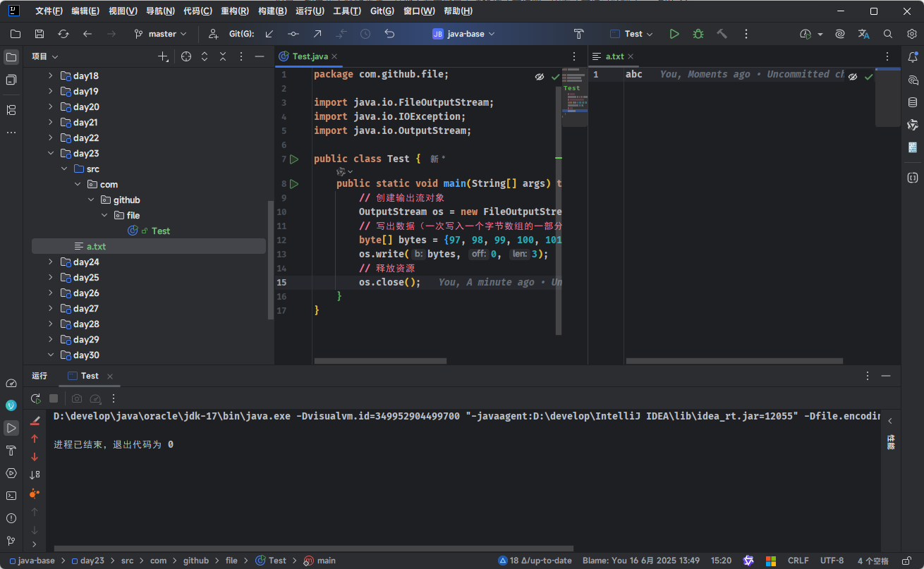Switch to the a.txt editor tab
The width and height of the screenshot is (924, 569).
pos(614,56)
